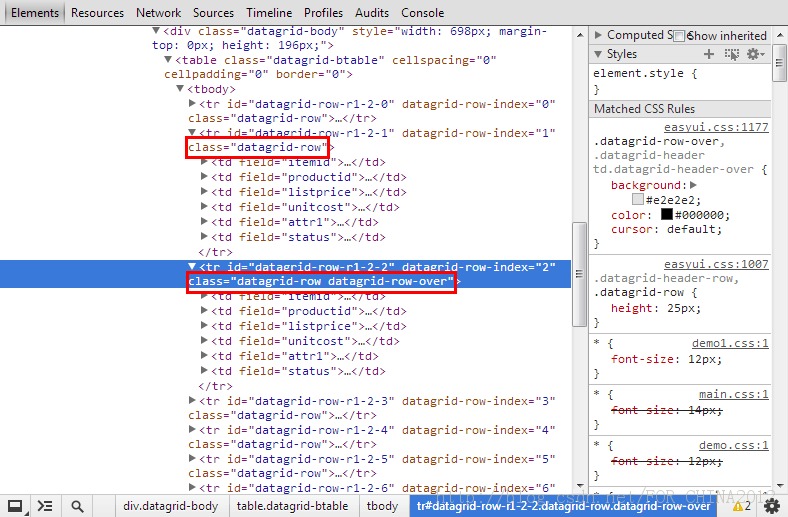Select the td field="listprice" under row index 2
This screenshot has width=788, height=517.
click(x=309, y=326)
